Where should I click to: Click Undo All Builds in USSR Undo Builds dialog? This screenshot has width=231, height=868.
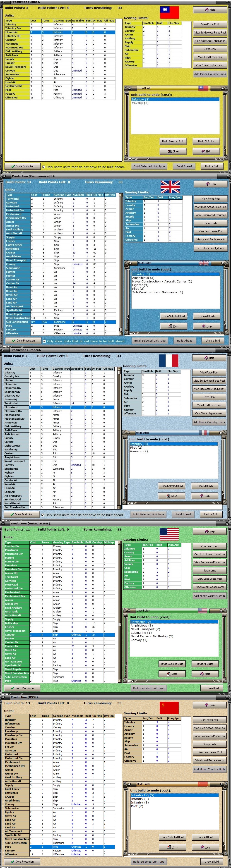click(205, 837)
